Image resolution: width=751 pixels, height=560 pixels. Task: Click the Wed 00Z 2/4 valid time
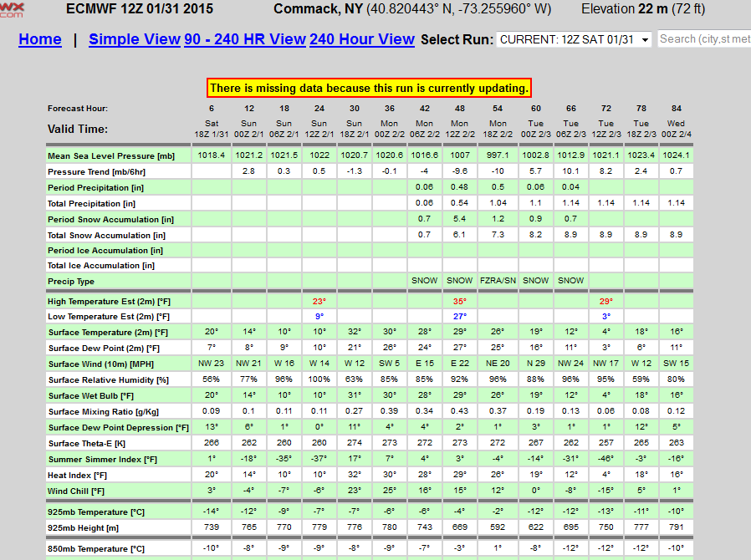click(677, 129)
